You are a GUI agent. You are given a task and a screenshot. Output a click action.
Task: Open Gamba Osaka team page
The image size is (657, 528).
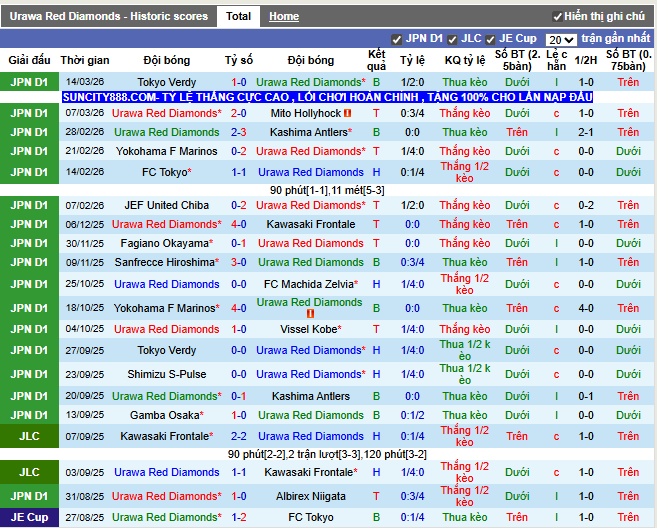point(166,415)
